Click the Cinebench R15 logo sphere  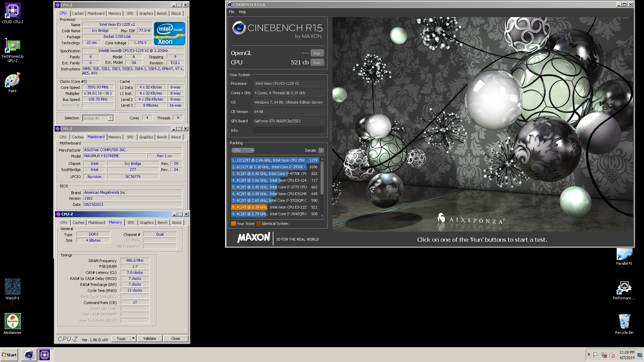(x=239, y=28)
